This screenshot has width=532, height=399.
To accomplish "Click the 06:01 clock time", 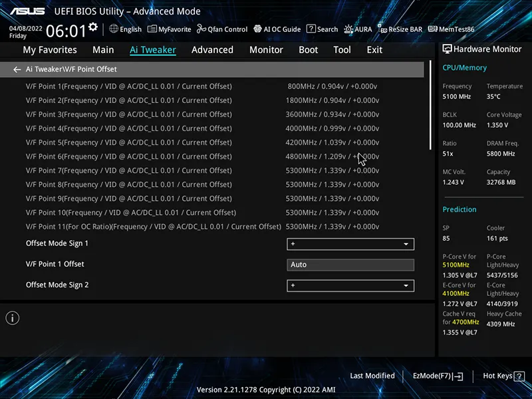I will pyautogui.click(x=66, y=31).
